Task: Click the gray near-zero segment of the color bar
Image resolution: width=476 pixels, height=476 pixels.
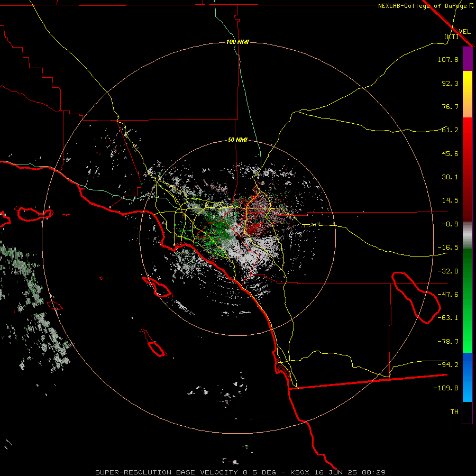Action: [467, 235]
